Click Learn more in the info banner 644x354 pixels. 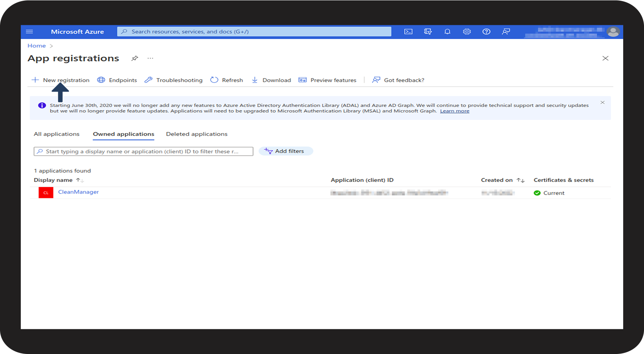pyautogui.click(x=454, y=111)
